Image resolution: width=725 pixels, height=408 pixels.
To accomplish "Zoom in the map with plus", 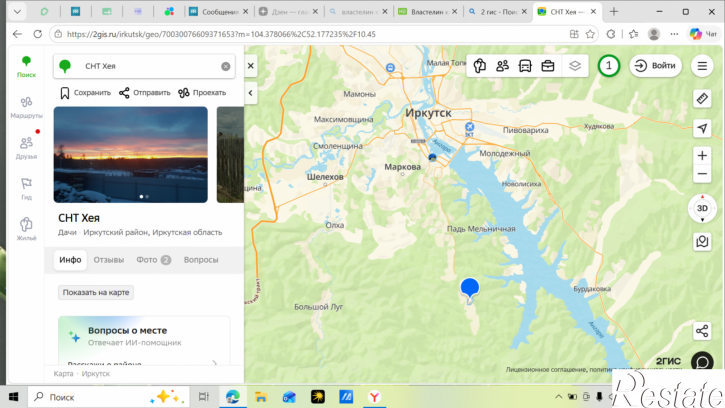I will point(702,155).
